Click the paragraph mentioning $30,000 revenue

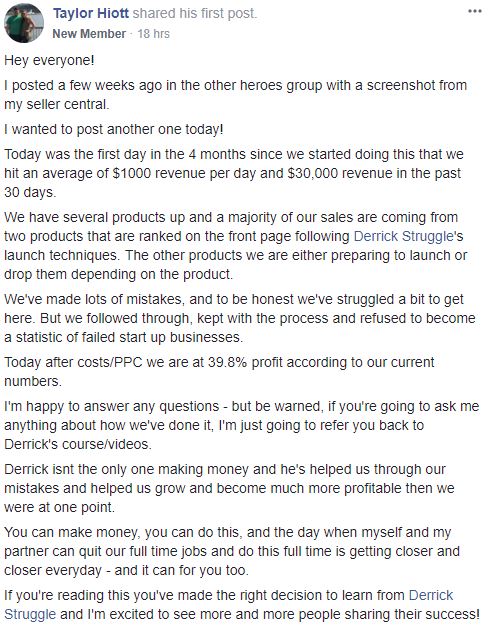click(234, 173)
